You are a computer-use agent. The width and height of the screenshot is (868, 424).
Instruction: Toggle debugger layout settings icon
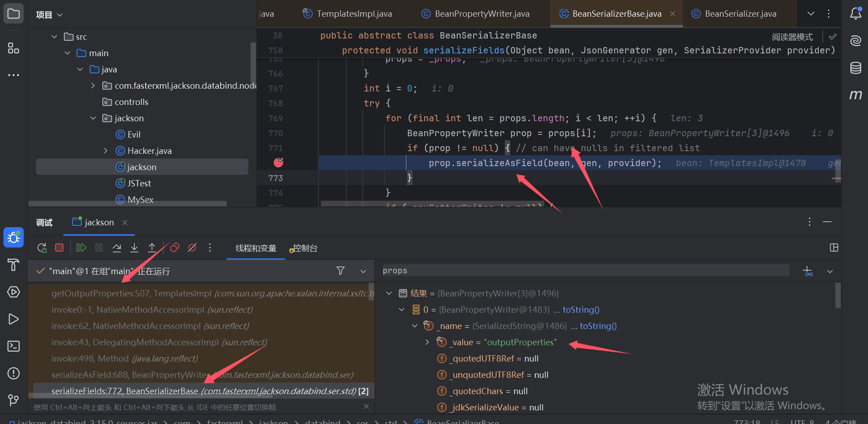[x=834, y=248]
